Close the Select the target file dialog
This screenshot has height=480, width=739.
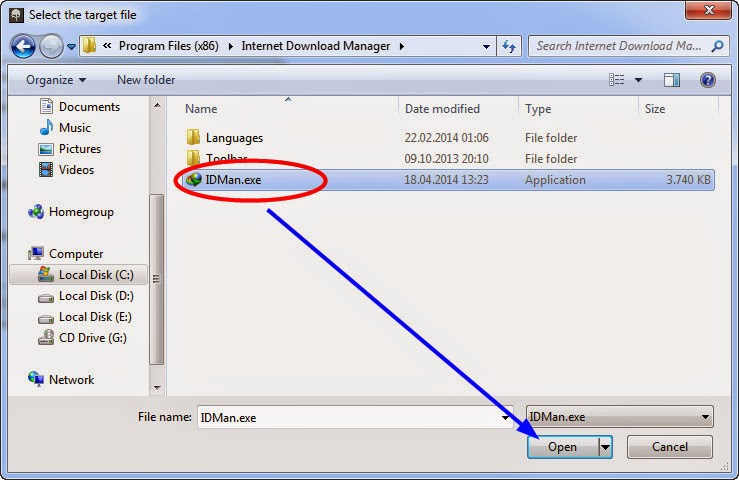pos(708,10)
